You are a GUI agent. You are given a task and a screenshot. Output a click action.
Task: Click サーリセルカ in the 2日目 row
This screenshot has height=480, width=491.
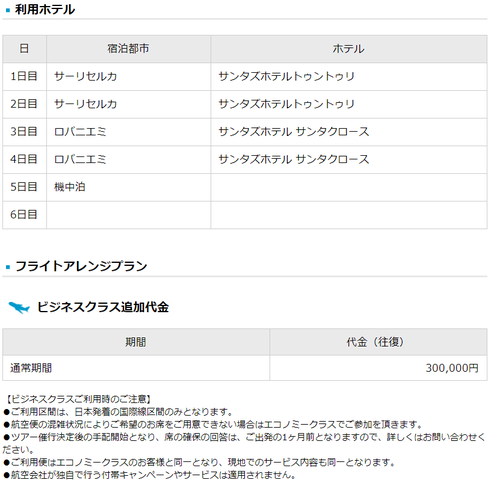(x=85, y=104)
